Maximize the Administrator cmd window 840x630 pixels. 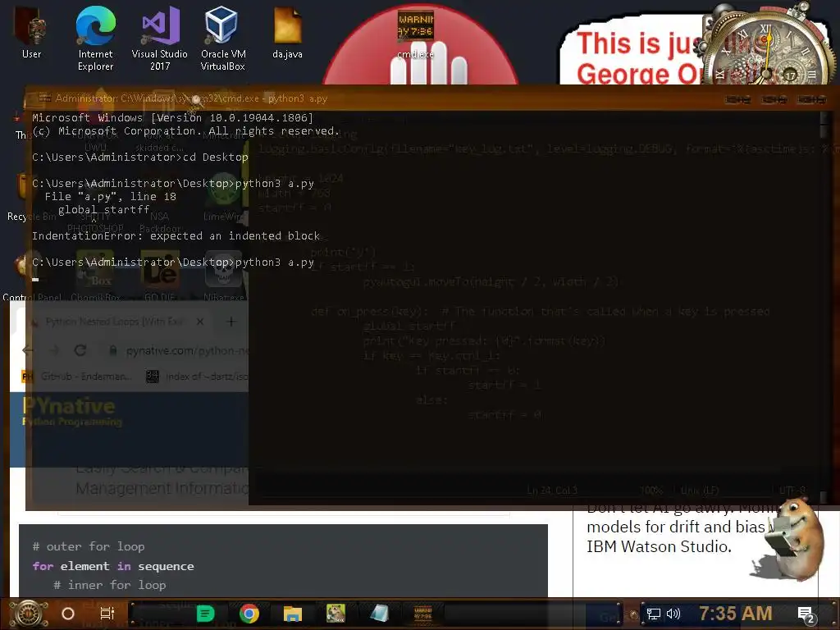point(774,99)
